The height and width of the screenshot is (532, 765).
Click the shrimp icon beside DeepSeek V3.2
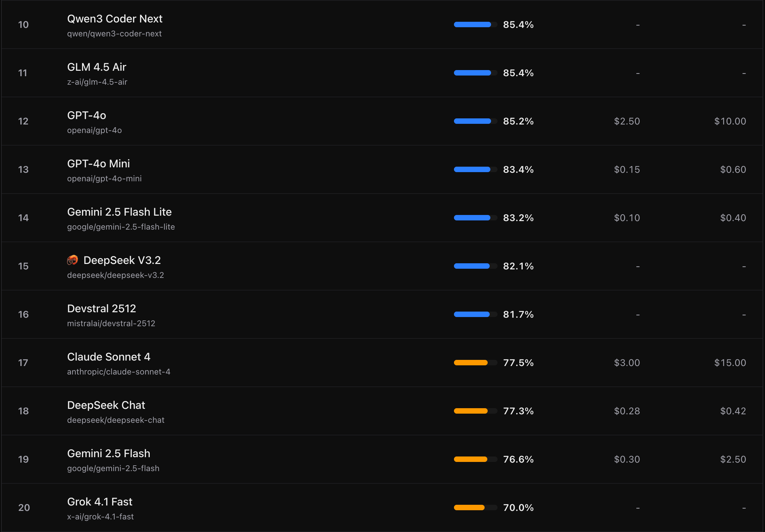tap(72, 260)
